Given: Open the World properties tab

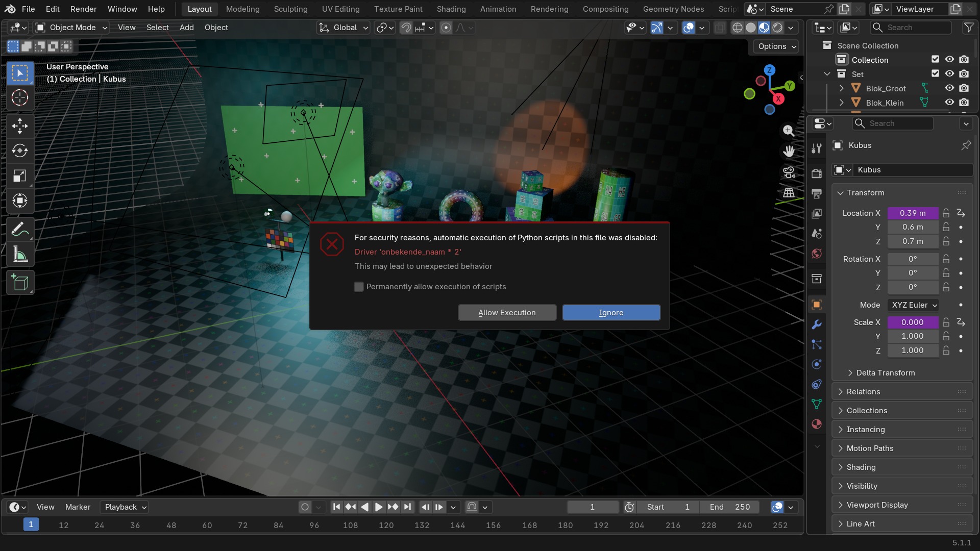Looking at the screenshot, I should coord(817,254).
